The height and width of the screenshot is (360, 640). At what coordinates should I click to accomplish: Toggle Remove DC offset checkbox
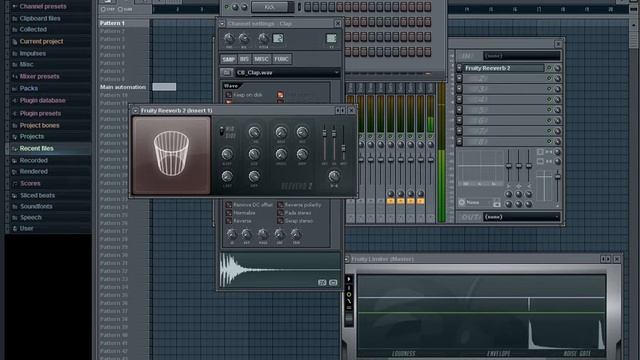pos(229,205)
